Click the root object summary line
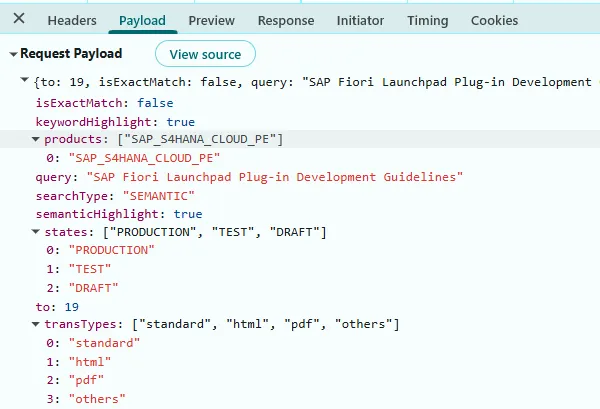The height and width of the screenshot is (409, 600). (x=314, y=82)
